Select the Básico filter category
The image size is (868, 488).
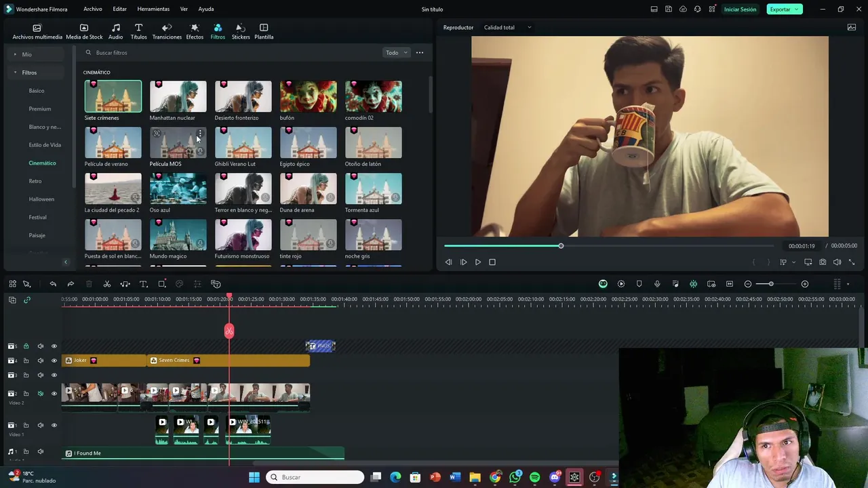tap(37, 91)
